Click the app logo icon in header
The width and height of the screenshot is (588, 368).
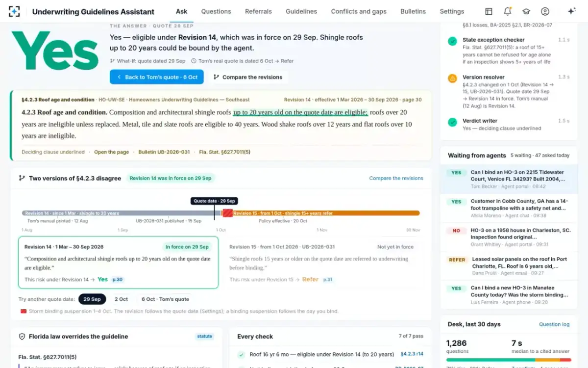tap(14, 11)
